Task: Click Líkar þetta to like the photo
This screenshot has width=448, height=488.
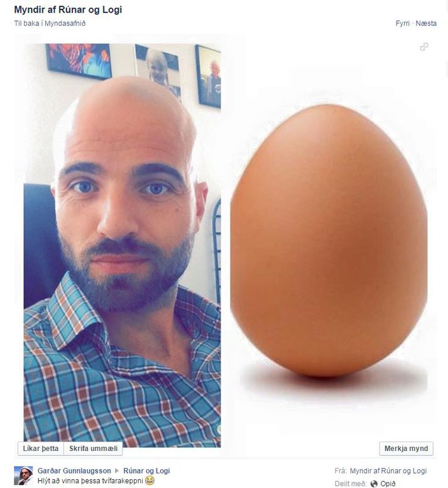Action: (x=41, y=448)
